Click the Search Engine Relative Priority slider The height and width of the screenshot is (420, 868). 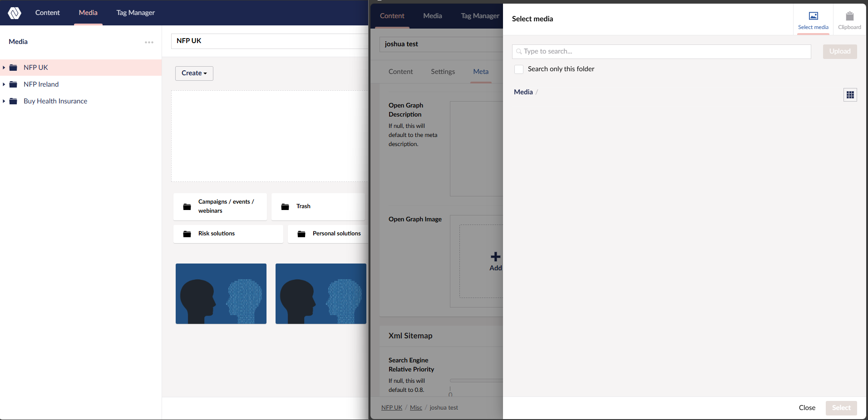476,381
